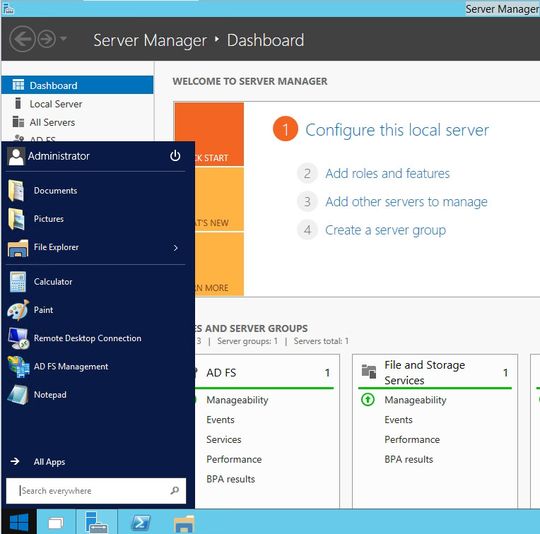The width and height of the screenshot is (540, 534).
Task: Click the All Servers icon
Action: (18, 122)
